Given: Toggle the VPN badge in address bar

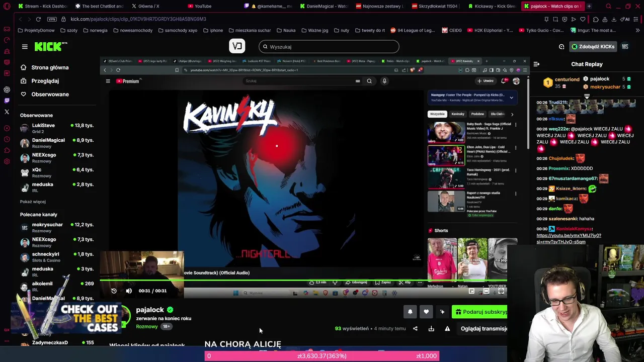Looking at the screenshot, I should point(52,19).
